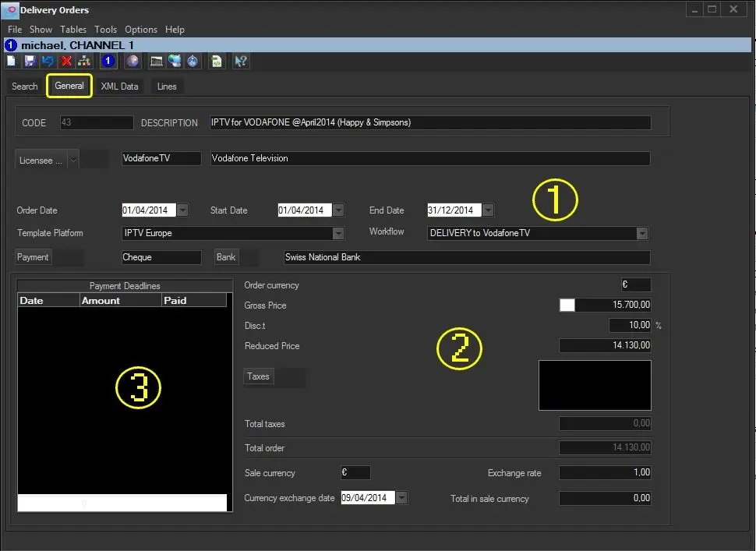The width and height of the screenshot is (756, 551).
Task: Click the globe icon in the toolbar
Action: 133,61
